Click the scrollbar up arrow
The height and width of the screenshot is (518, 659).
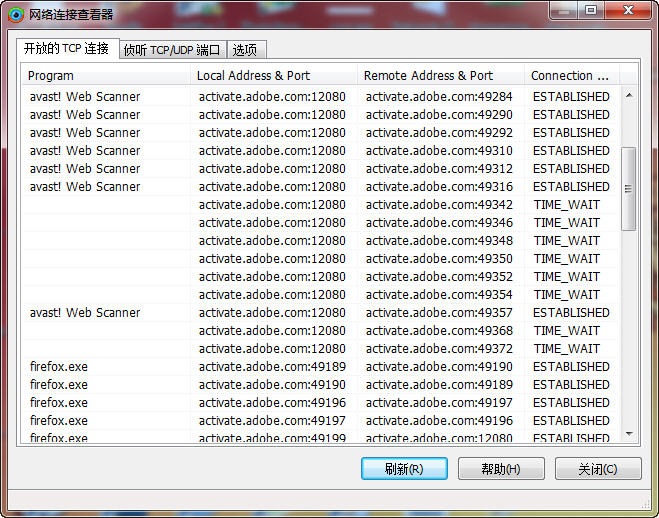(x=629, y=96)
